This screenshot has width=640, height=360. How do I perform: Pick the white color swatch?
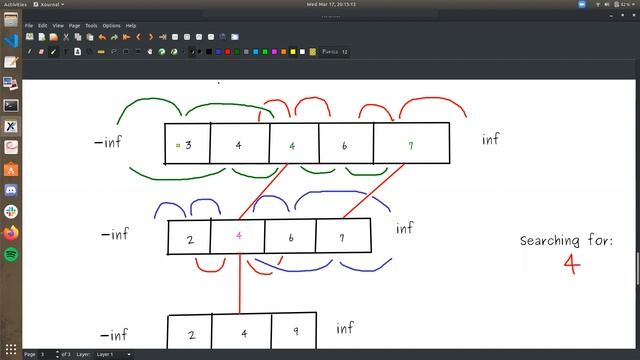point(302,52)
